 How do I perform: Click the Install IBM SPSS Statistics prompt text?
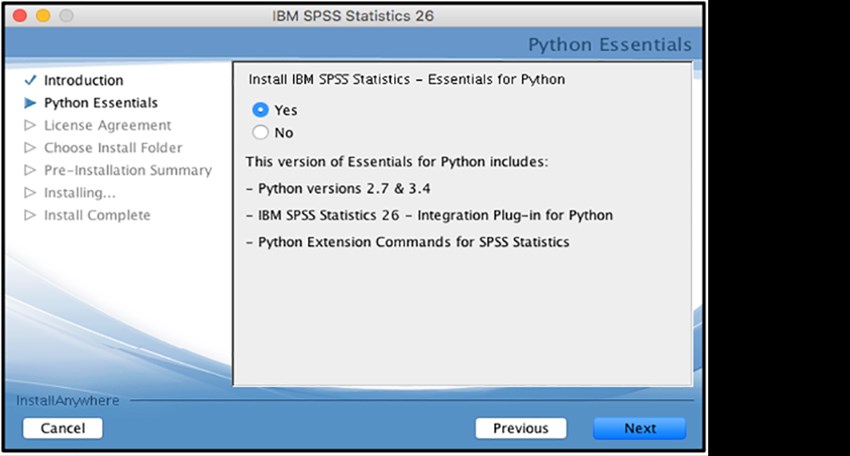point(407,80)
